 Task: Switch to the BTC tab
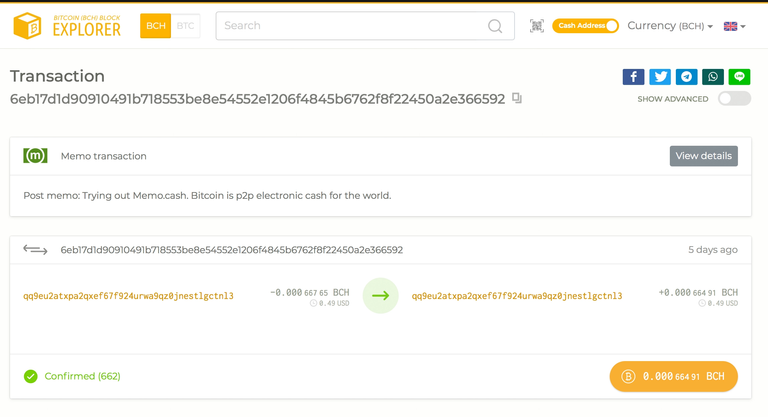point(186,26)
